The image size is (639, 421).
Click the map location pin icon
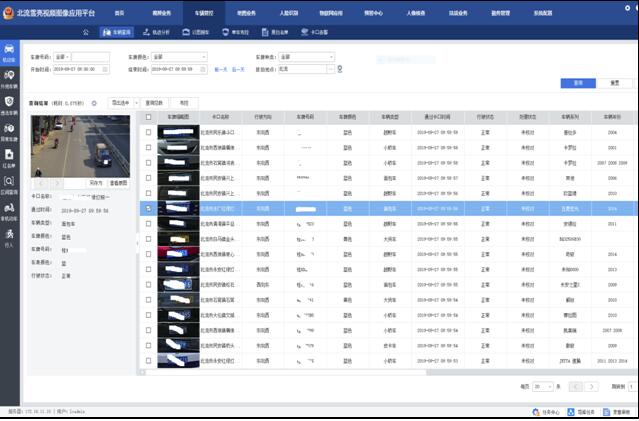tap(341, 69)
